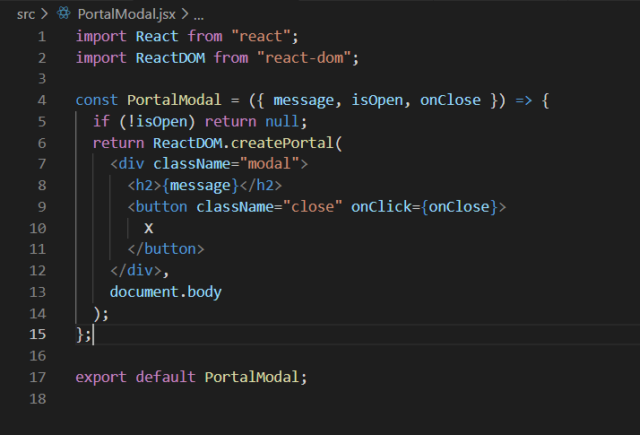Image resolution: width=640 pixels, height=435 pixels.
Task: Click the "close" className string
Action: tap(312, 206)
